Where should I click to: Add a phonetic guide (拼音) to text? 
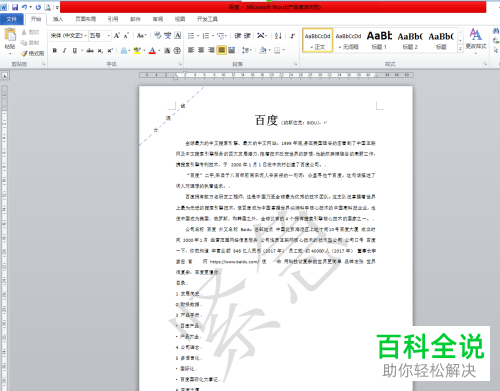point(168,35)
